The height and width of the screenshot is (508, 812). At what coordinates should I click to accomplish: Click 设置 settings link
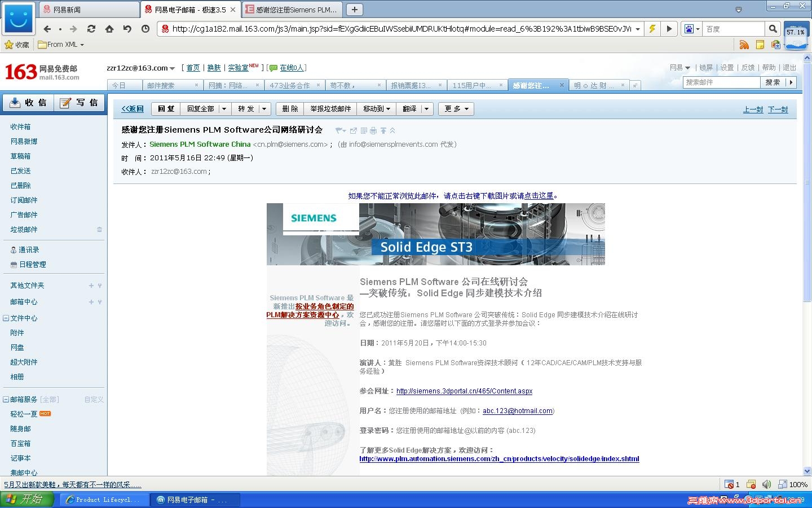(x=727, y=68)
